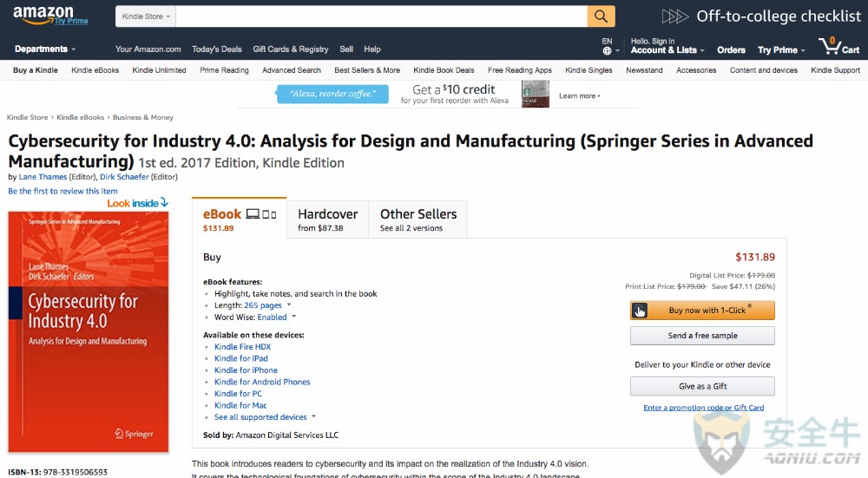Screen dimensions: 868x478
Task: Click Kindle eBooks breadcrumb
Action: click(80, 117)
